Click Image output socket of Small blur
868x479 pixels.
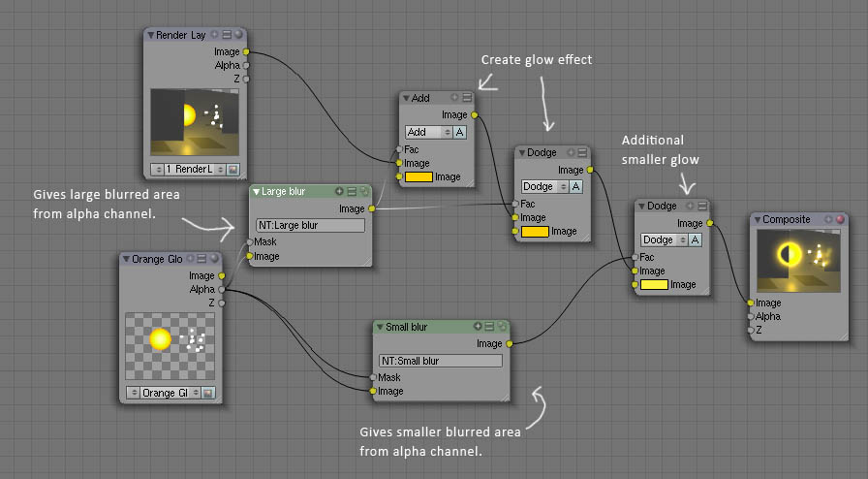point(510,343)
